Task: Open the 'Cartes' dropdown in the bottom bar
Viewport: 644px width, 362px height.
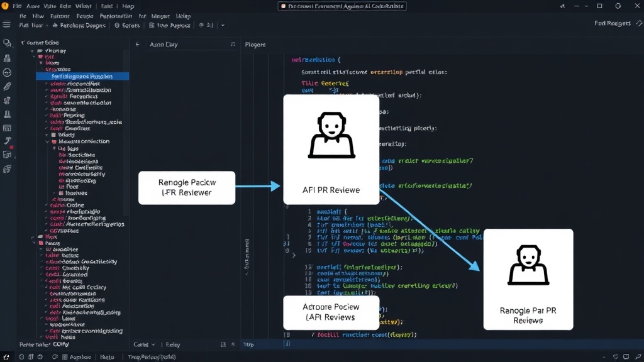Action: click(144, 345)
